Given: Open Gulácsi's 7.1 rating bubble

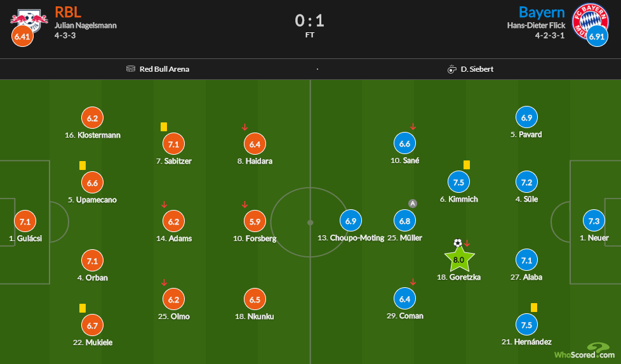Looking at the screenshot, I should pyautogui.click(x=25, y=221).
